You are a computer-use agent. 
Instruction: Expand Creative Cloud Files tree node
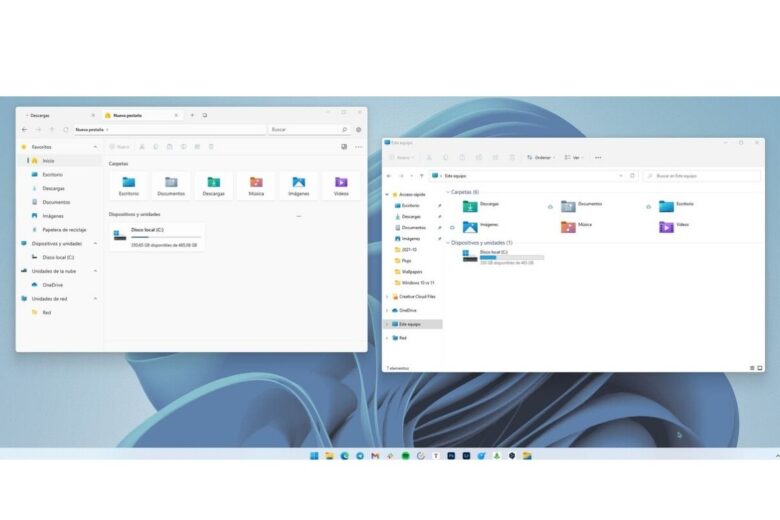pos(387,297)
